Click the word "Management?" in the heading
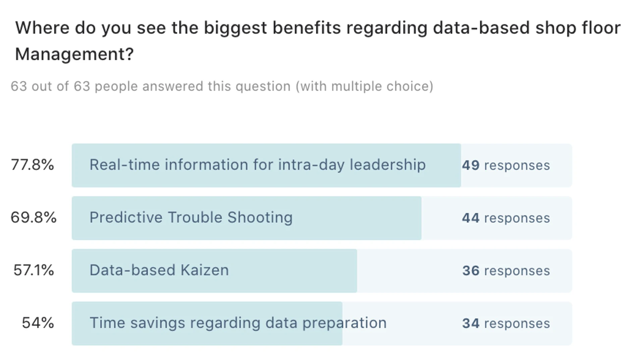 pos(74,54)
